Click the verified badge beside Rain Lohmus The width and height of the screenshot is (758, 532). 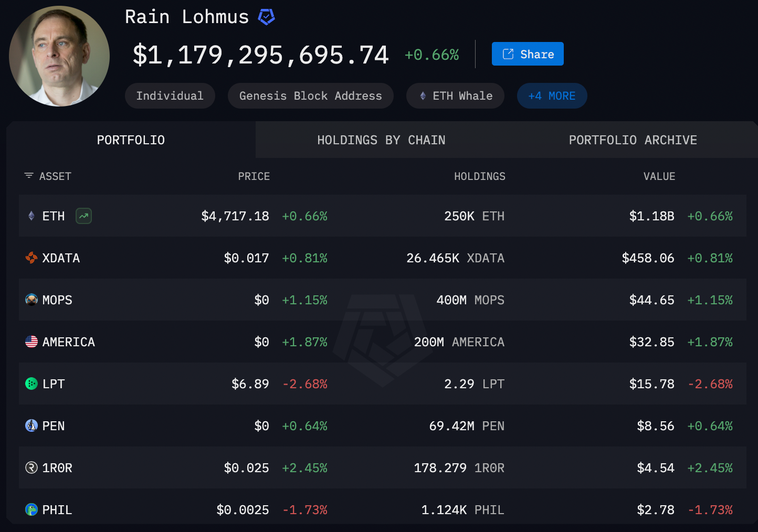click(266, 17)
